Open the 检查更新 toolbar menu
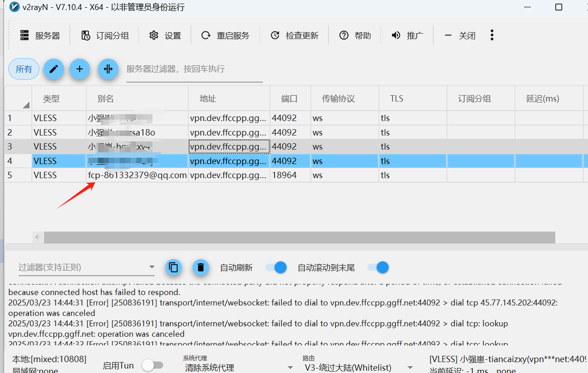The width and height of the screenshot is (588, 373). 294,35
